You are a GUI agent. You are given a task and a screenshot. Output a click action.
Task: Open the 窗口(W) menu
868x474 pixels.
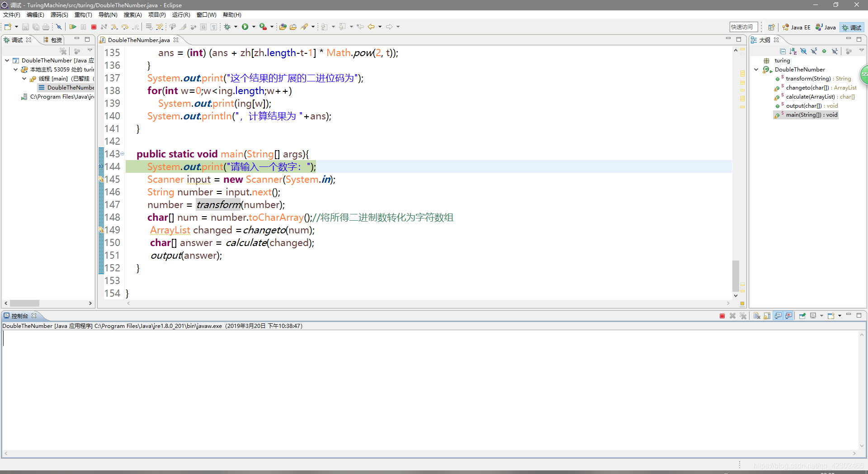tap(206, 15)
